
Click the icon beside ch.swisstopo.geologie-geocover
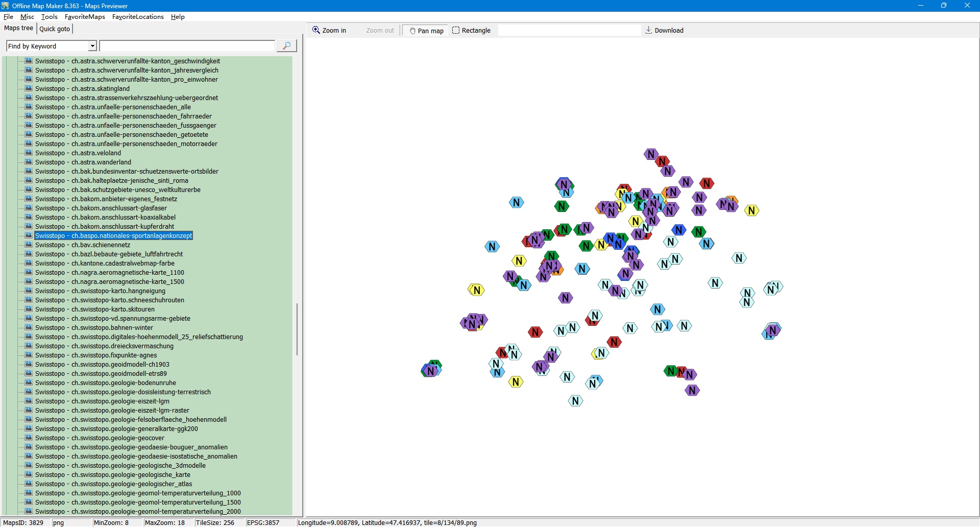tap(29, 438)
